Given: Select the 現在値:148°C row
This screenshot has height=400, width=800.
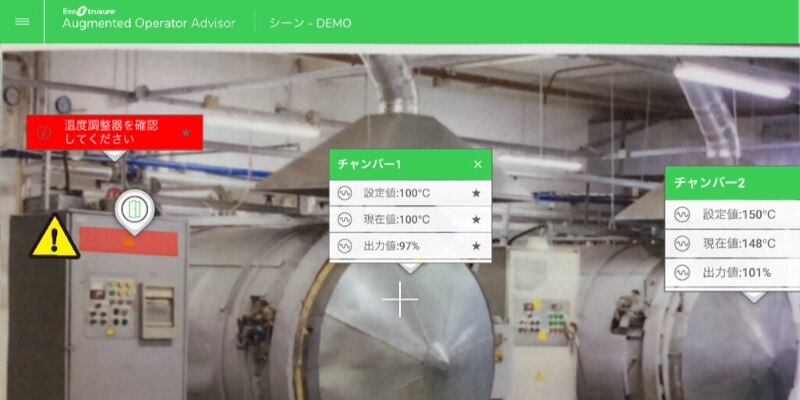Looking at the screenshot, I should tap(732, 244).
